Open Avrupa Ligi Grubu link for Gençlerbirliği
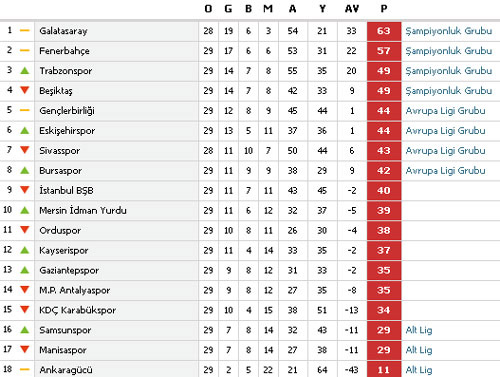 click(x=445, y=111)
